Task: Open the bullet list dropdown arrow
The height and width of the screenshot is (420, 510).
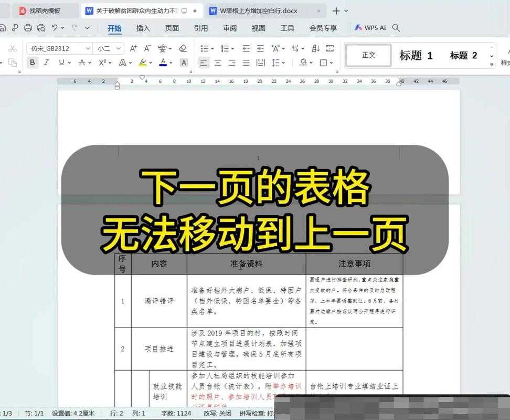Action: coord(212,48)
